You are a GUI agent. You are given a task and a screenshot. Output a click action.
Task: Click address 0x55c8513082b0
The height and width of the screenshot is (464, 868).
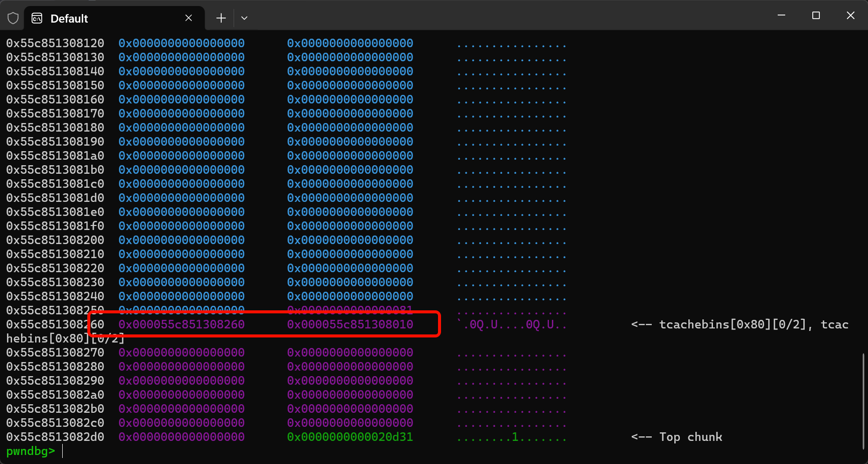point(55,409)
